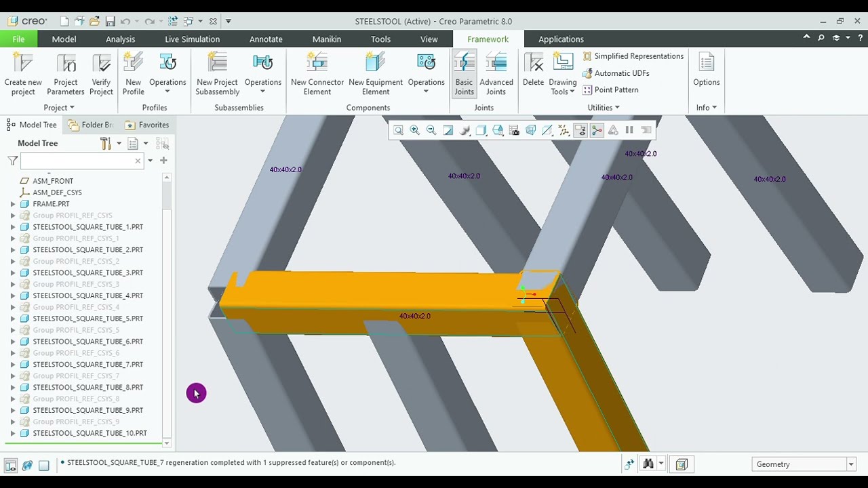Select ASM_DEF_CSYS in Model Tree
Image resolution: width=868 pixels, height=488 pixels.
57,192
